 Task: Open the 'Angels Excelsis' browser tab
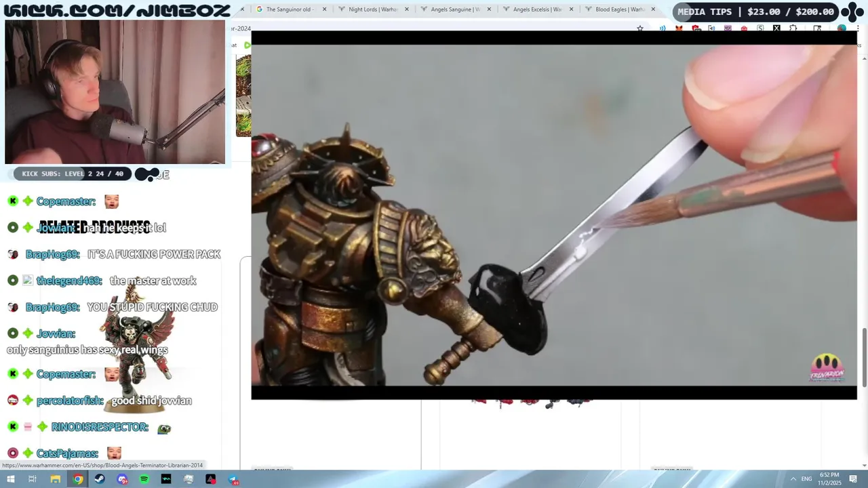coord(538,9)
